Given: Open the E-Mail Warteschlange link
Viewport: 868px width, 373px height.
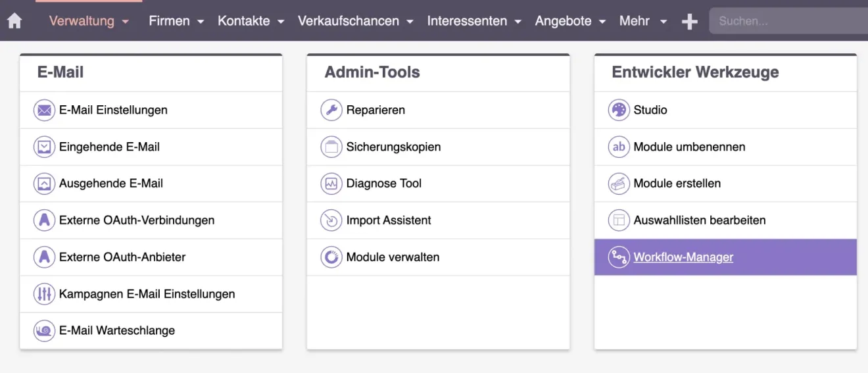Looking at the screenshot, I should click(117, 331).
